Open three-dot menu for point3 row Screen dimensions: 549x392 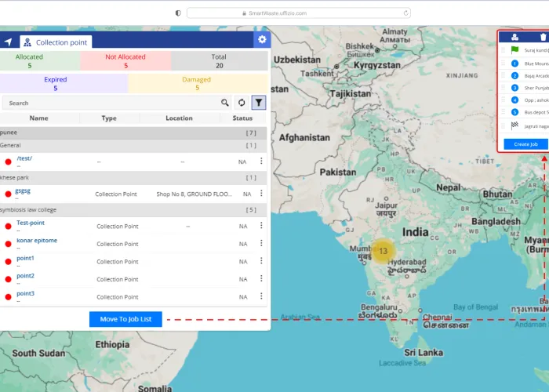262,296
